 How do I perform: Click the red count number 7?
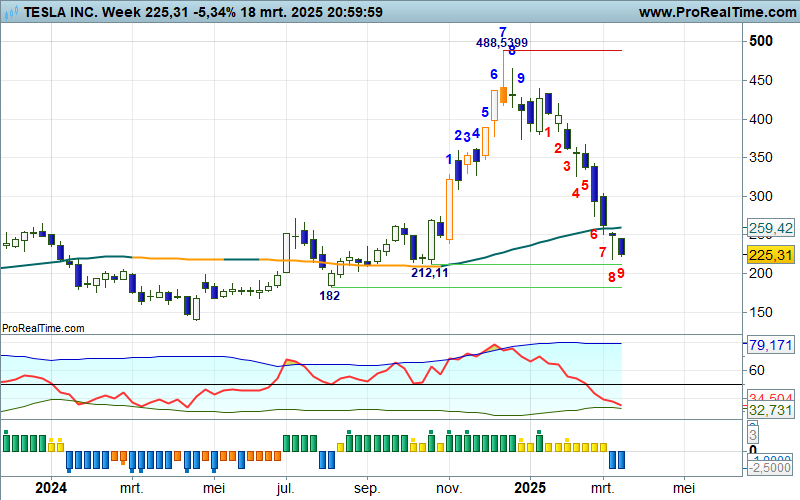pos(603,253)
